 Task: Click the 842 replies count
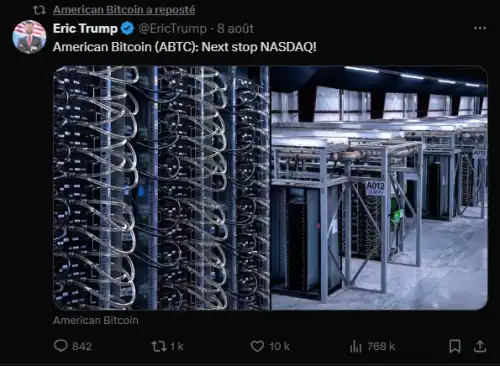pos(82,346)
